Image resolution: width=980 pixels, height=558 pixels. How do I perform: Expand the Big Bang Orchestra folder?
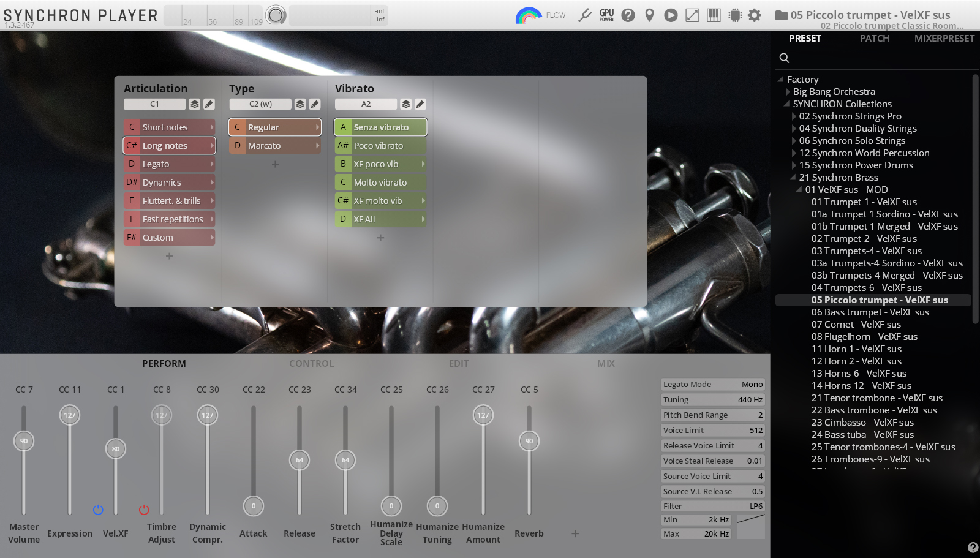[788, 92]
